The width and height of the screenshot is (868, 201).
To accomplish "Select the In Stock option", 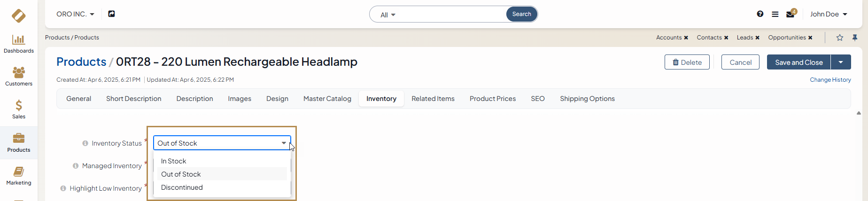I will 174,161.
